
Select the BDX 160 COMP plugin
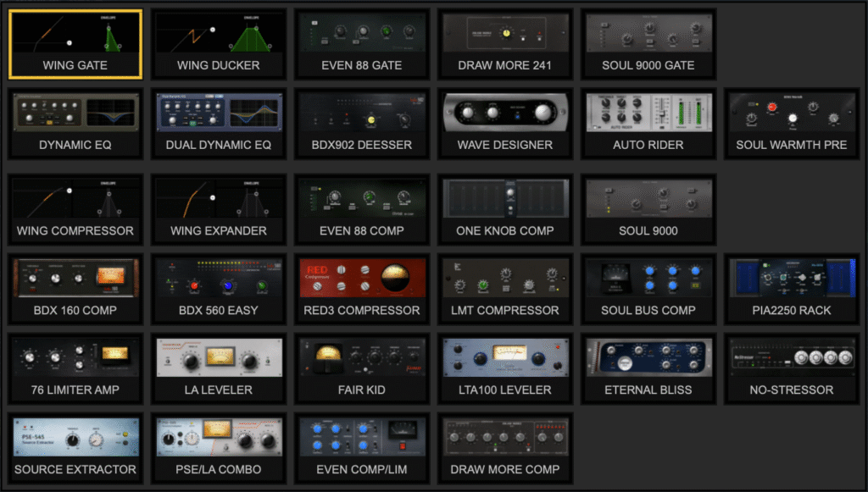coord(75,289)
